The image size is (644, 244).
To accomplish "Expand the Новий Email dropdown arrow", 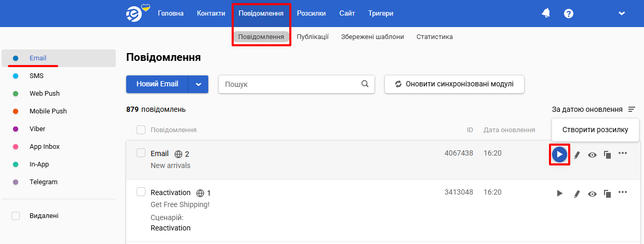I will 198,84.
